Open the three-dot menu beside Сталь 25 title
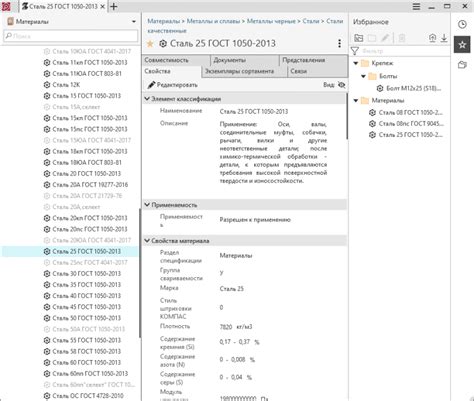 pyautogui.click(x=339, y=43)
